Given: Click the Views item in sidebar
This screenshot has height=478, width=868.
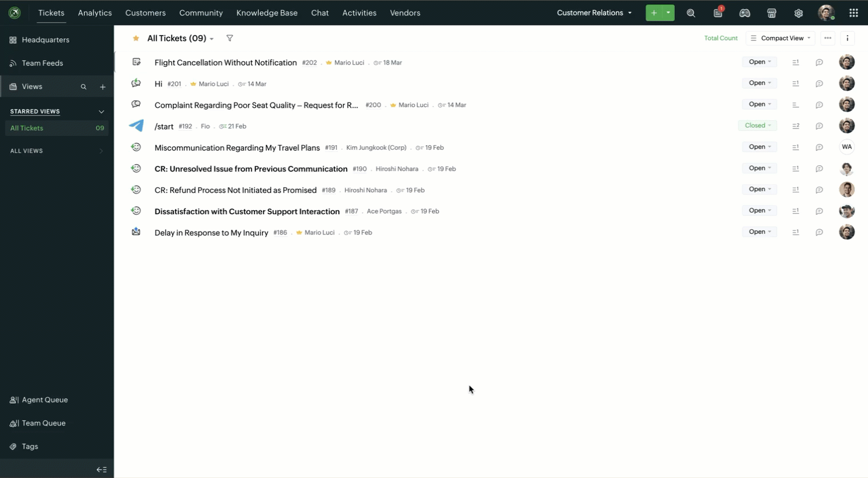Looking at the screenshot, I should point(32,87).
